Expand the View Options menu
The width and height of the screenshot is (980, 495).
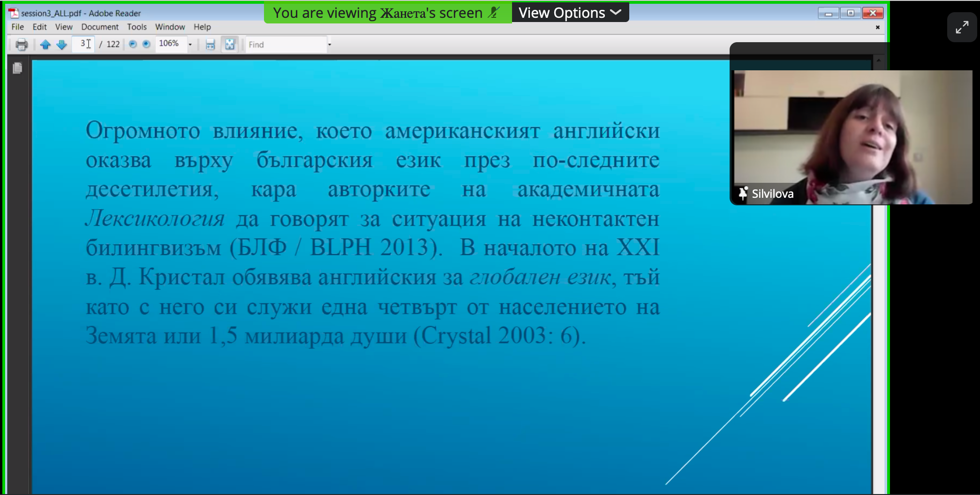pos(570,13)
